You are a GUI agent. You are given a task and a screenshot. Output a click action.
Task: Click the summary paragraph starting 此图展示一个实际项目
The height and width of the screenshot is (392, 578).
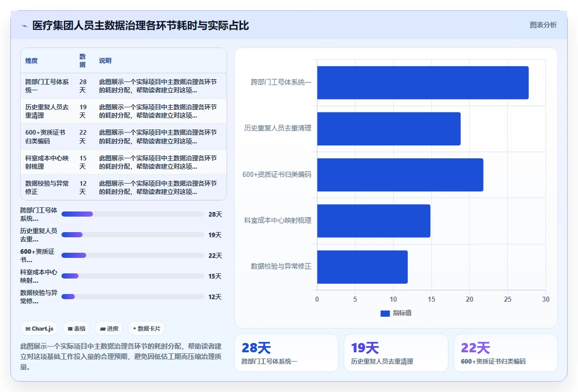tap(121, 356)
